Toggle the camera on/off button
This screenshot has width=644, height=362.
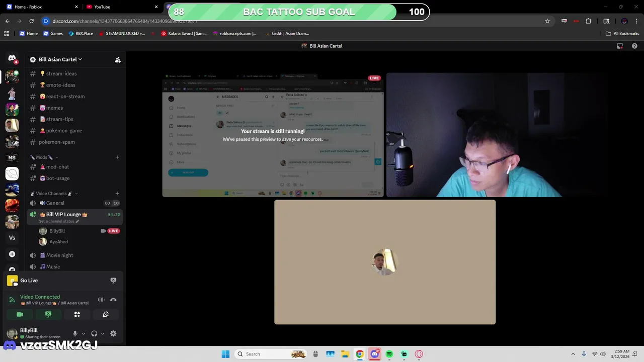tap(20, 314)
